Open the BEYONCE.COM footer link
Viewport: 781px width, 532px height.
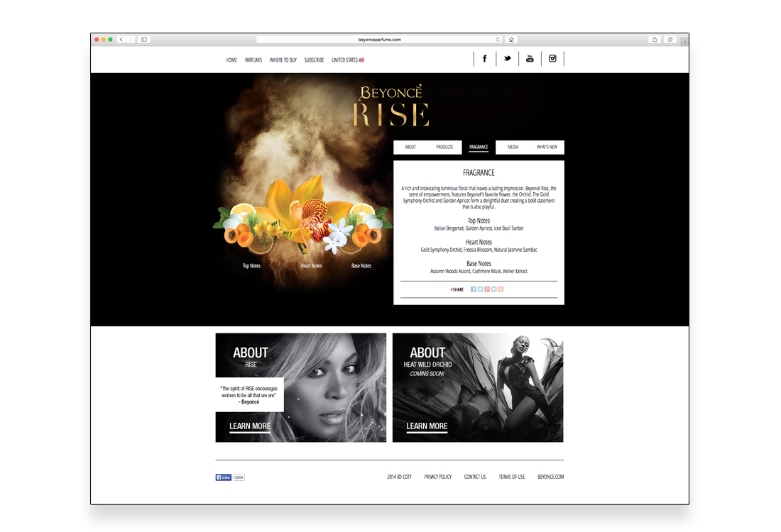[x=550, y=477]
